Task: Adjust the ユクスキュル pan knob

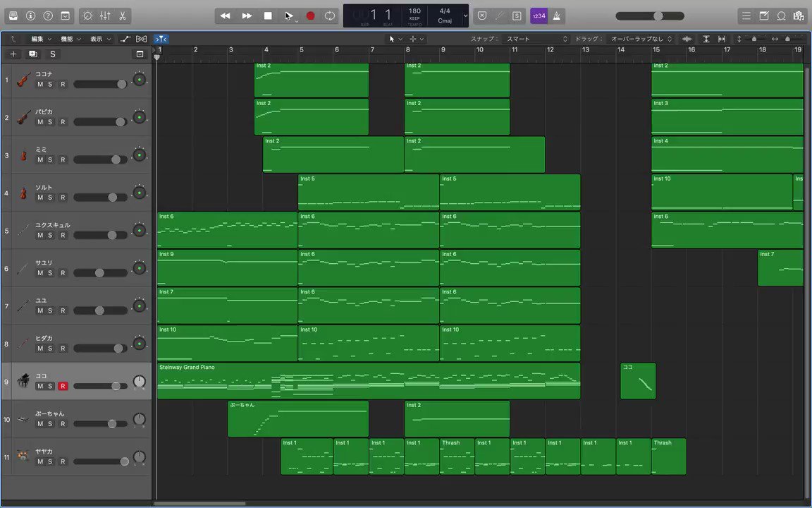Action: 140,230
